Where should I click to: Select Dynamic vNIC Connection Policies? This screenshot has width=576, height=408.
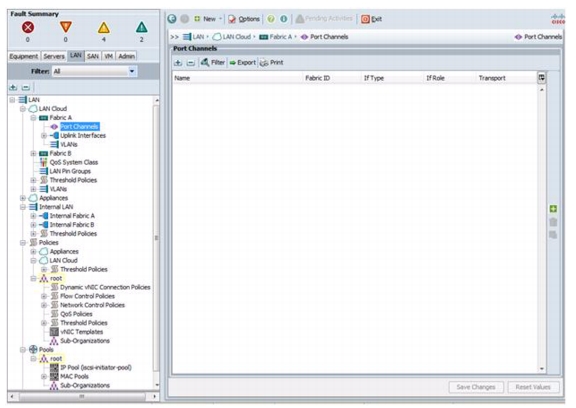(105, 287)
